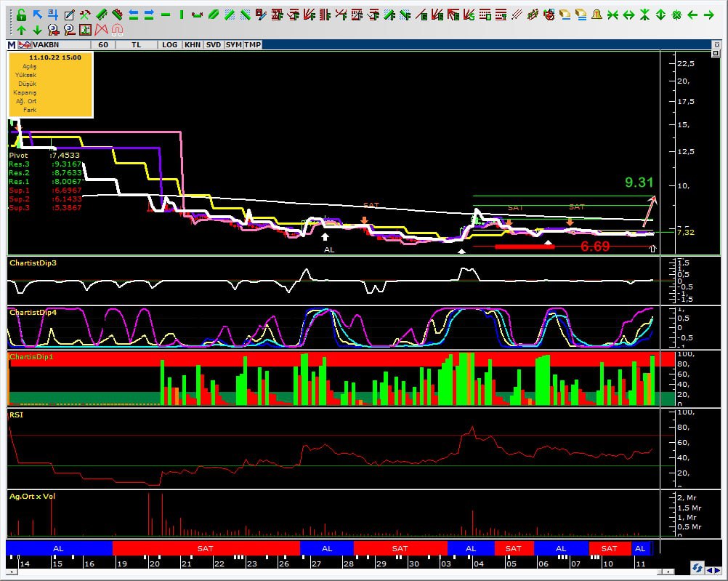Close the chart panel with X button

[x=717, y=45]
